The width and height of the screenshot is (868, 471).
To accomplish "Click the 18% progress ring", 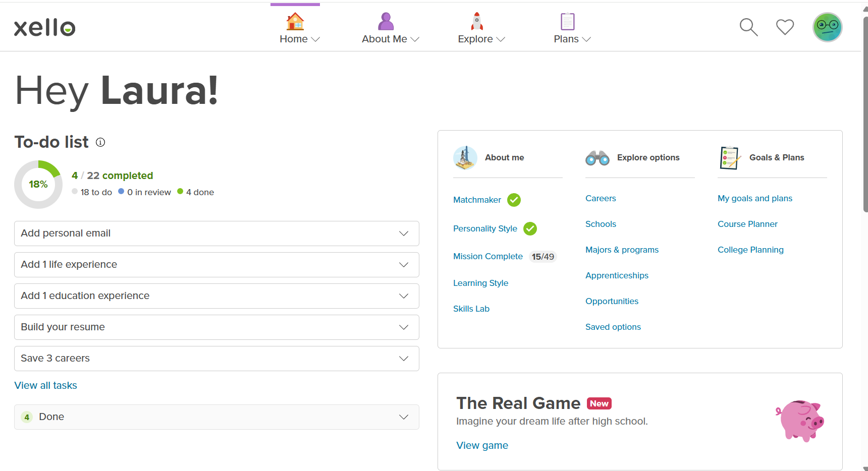I will pyautogui.click(x=38, y=185).
